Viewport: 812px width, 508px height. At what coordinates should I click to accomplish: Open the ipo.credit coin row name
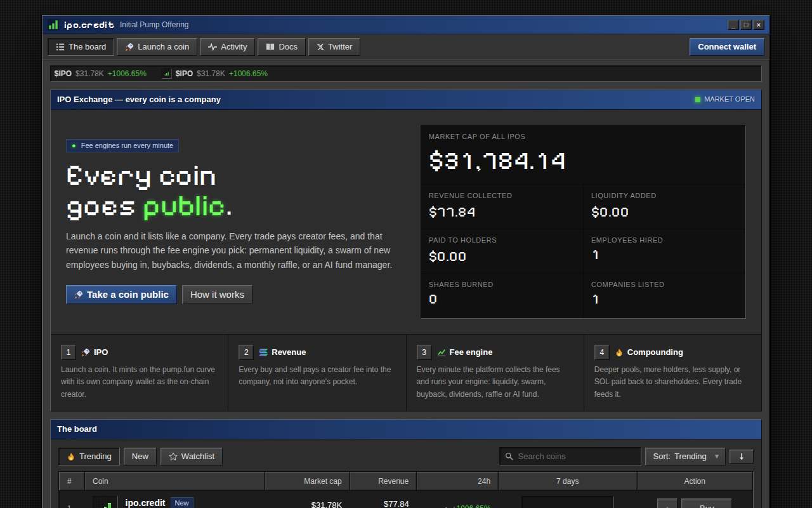click(145, 503)
